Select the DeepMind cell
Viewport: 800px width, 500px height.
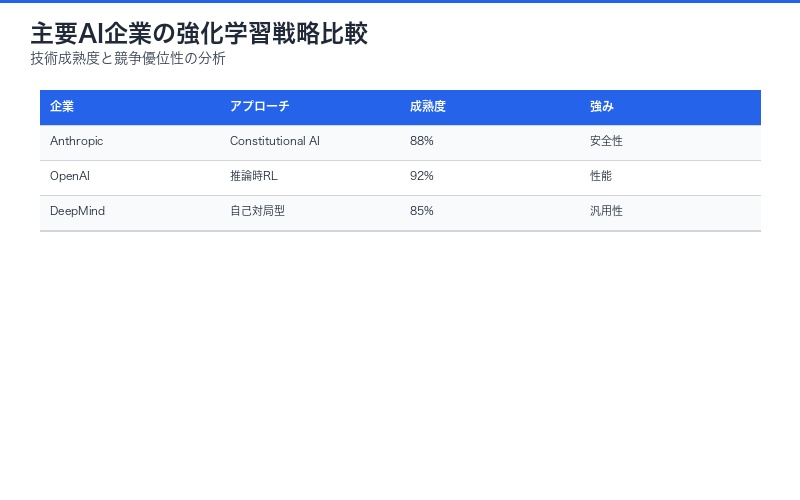pos(77,211)
